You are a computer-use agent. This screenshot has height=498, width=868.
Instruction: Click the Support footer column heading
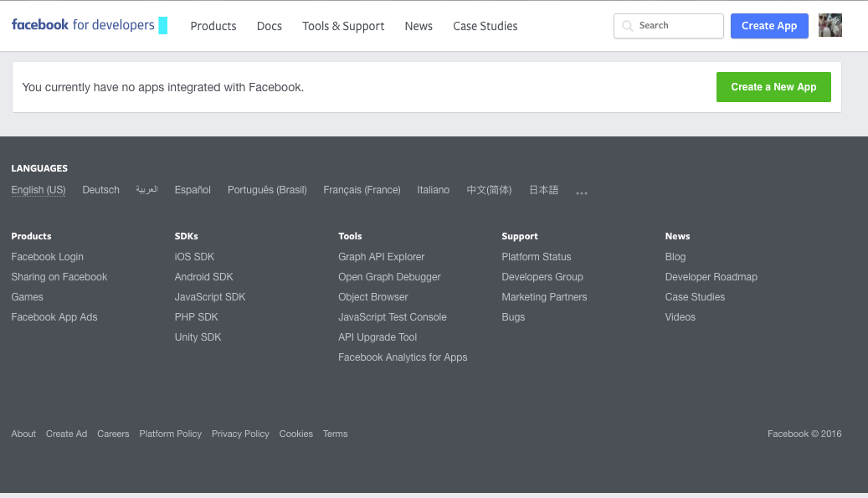pyautogui.click(x=519, y=236)
